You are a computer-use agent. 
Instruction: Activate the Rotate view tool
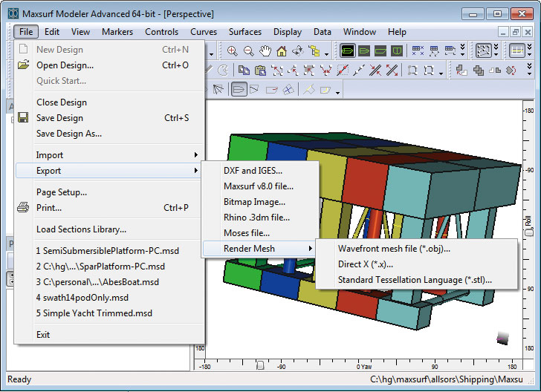click(298, 51)
